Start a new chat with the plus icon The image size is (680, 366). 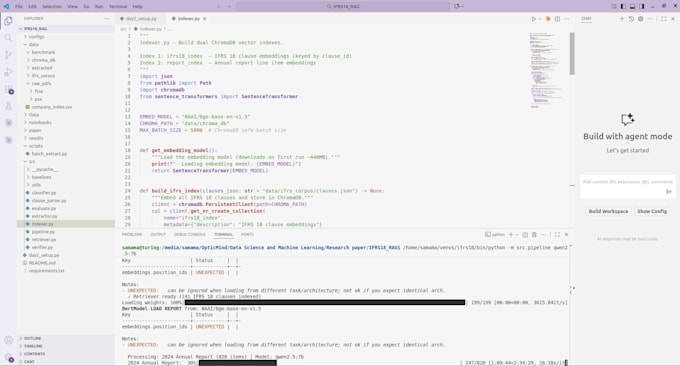coord(621,19)
